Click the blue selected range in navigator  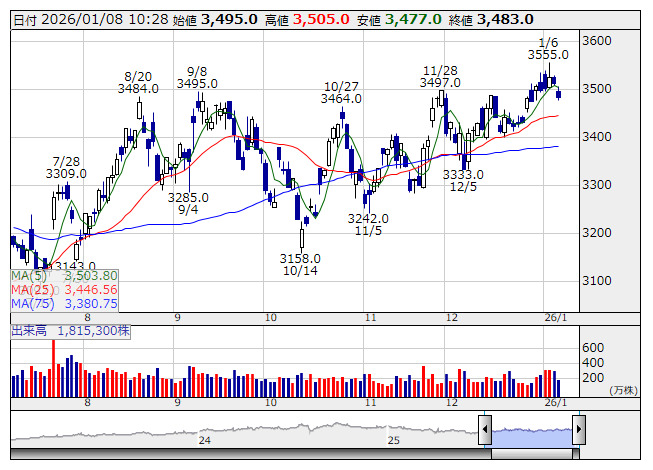click(532, 438)
